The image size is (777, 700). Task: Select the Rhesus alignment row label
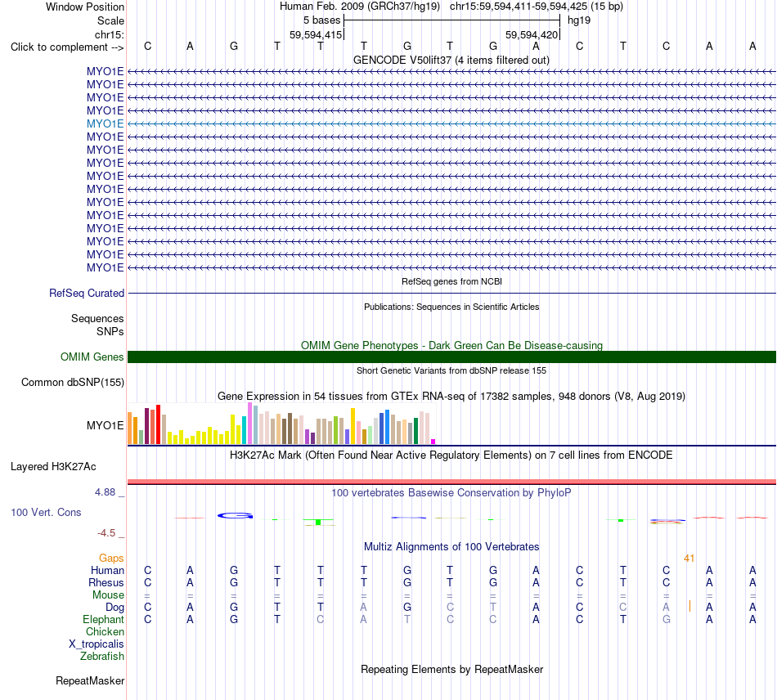106,582
